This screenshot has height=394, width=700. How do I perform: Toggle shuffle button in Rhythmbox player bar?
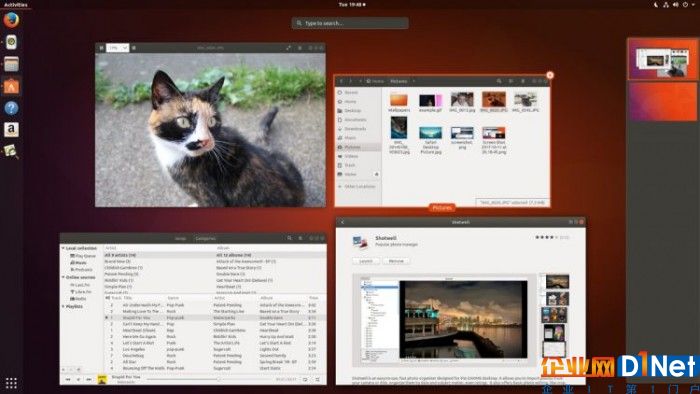[x=317, y=379]
